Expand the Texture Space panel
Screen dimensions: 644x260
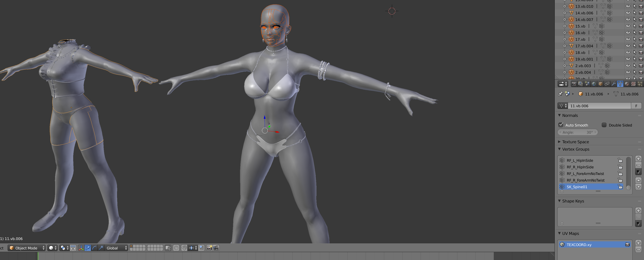(576, 142)
